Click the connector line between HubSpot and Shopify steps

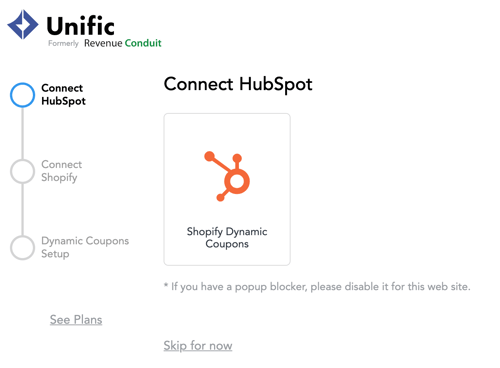click(22, 133)
